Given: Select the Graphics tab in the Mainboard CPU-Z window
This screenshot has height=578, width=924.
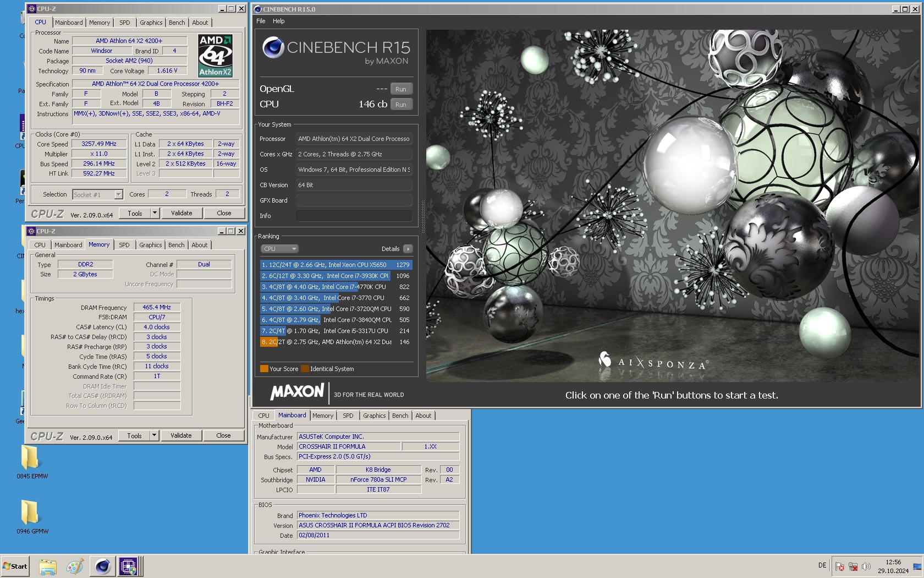Looking at the screenshot, I should tap(374, 416).
